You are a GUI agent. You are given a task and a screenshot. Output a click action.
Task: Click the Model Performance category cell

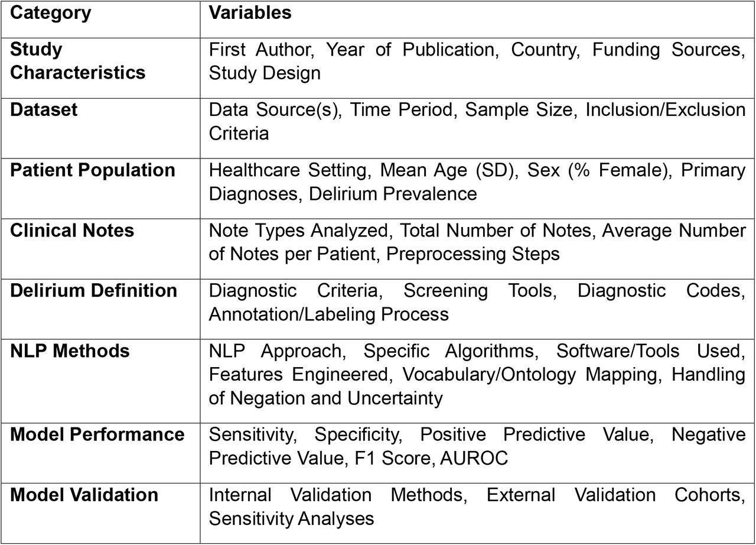pyautogui.click(x=97, y=434)
